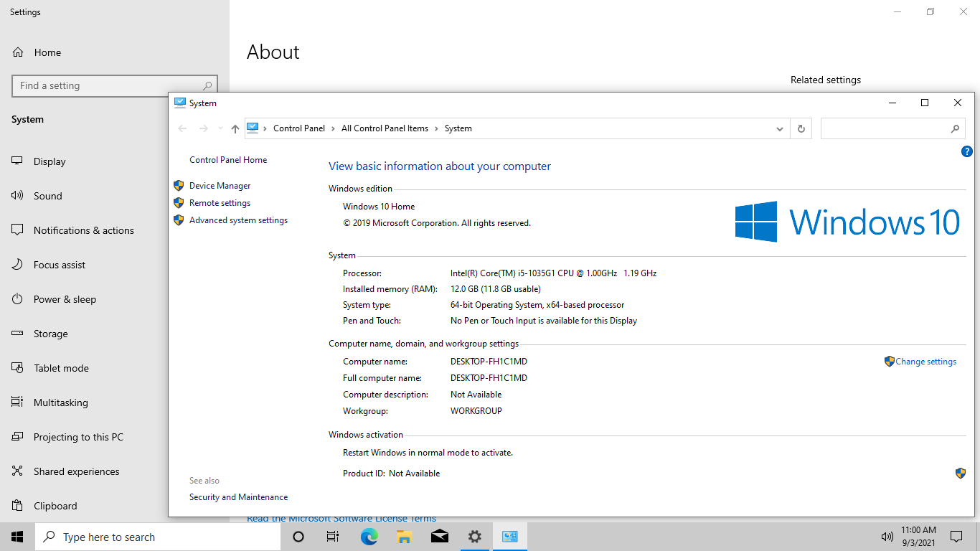Click the Cortana circle icon

pos(298,537)
